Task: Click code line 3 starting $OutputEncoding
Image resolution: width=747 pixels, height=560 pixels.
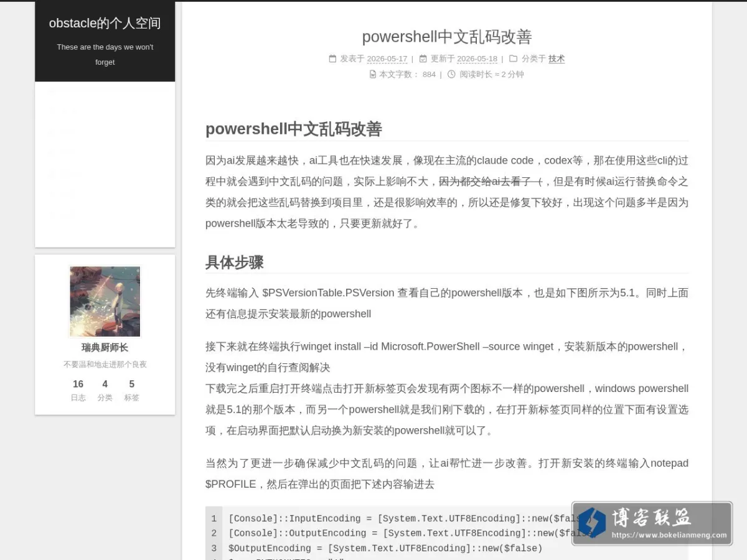Action: 385,548
